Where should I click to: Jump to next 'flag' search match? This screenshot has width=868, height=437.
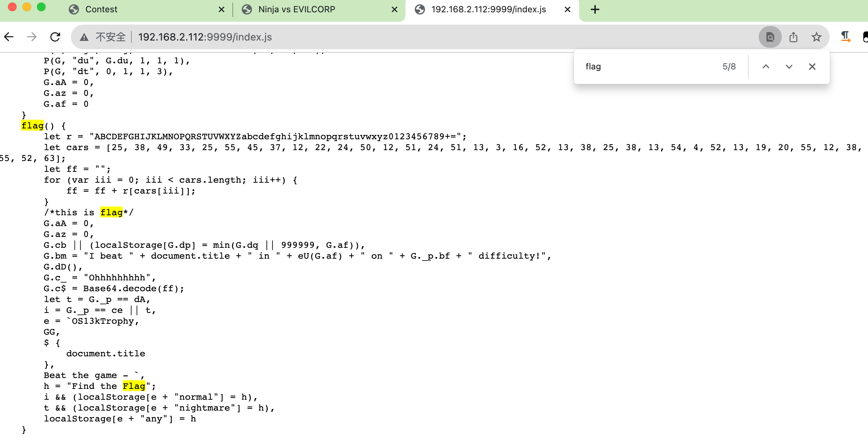click(x=789, y=67)
